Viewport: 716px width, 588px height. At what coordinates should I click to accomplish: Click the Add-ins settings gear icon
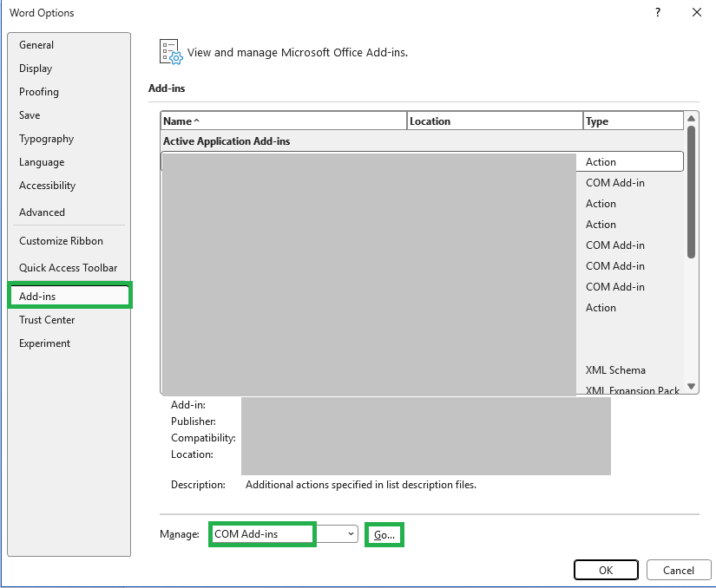[x=171, y=52]
